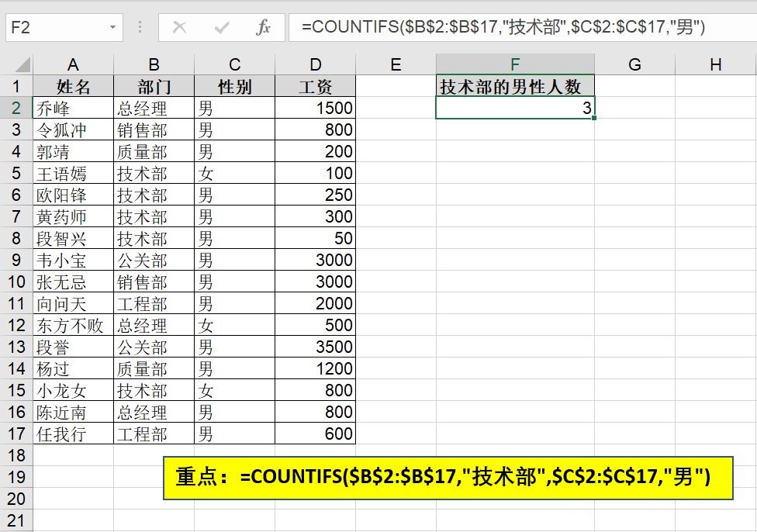757x532 pixels.
Task: Click 乔峰's department cell 总经理
Action: click(154, 108)
